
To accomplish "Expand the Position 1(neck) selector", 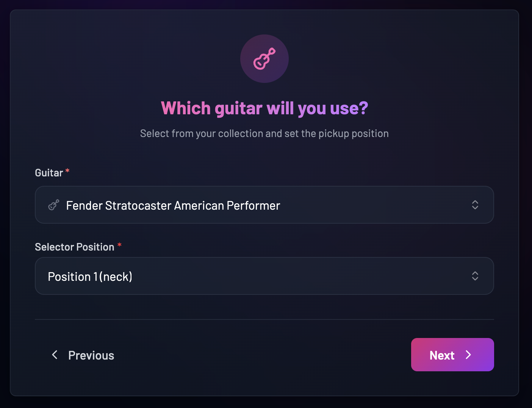I will coord(264,276).
